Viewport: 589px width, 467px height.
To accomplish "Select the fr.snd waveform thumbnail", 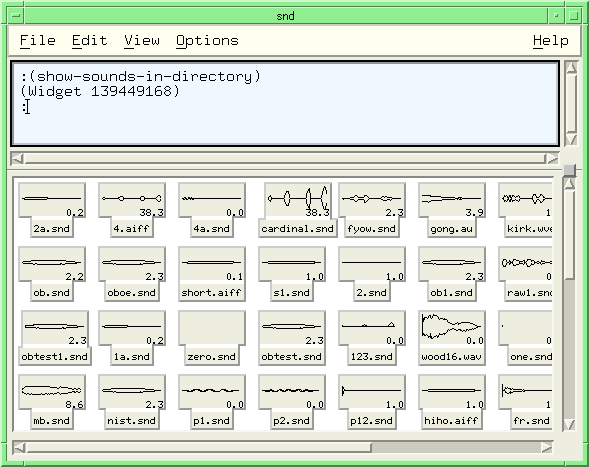I will tap(525, 392).
